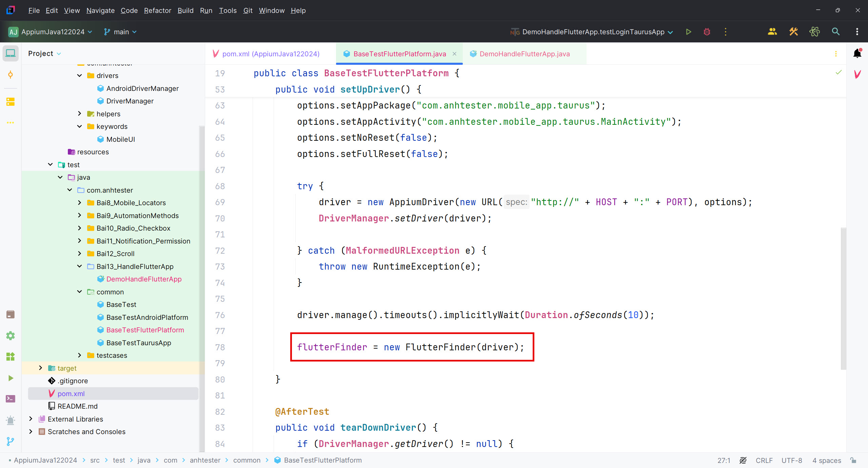
Task: Click the CRLF line separator widget
Action: coord(764,460)
